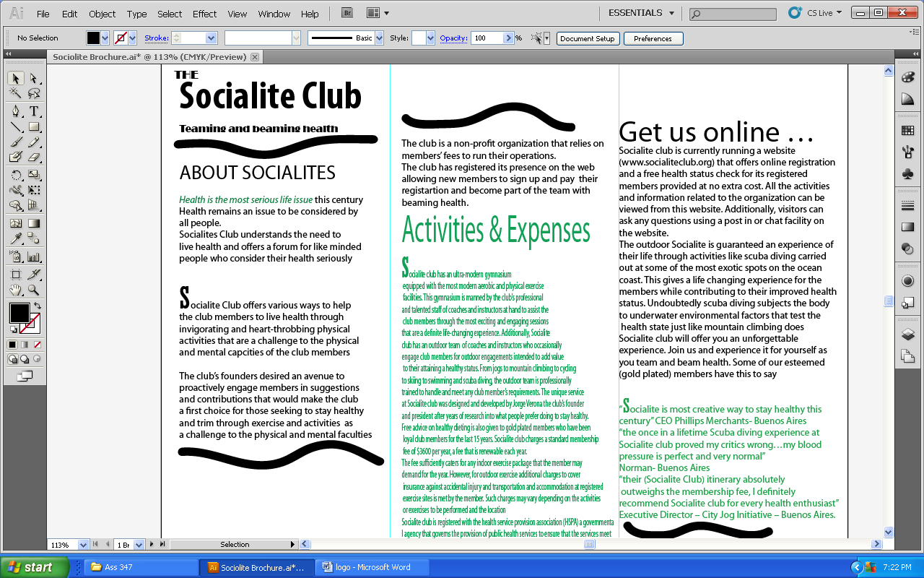The height and width of the screenshot is (578, 924).
Task: Open the Effect menu
Action: (204, 14)
